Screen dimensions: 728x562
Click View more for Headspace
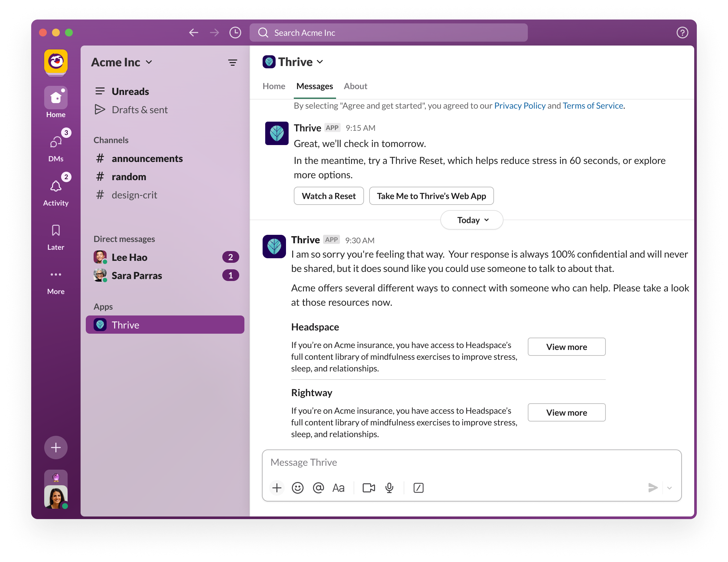pos(566,347)
